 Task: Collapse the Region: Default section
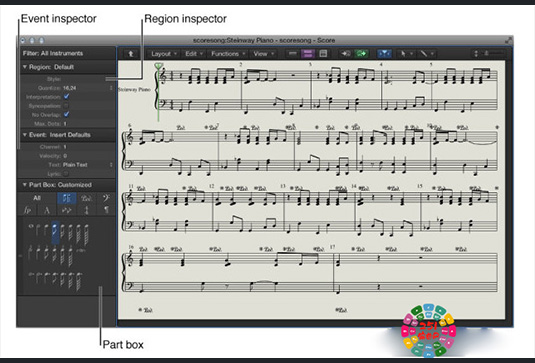[x=25, y=67]
